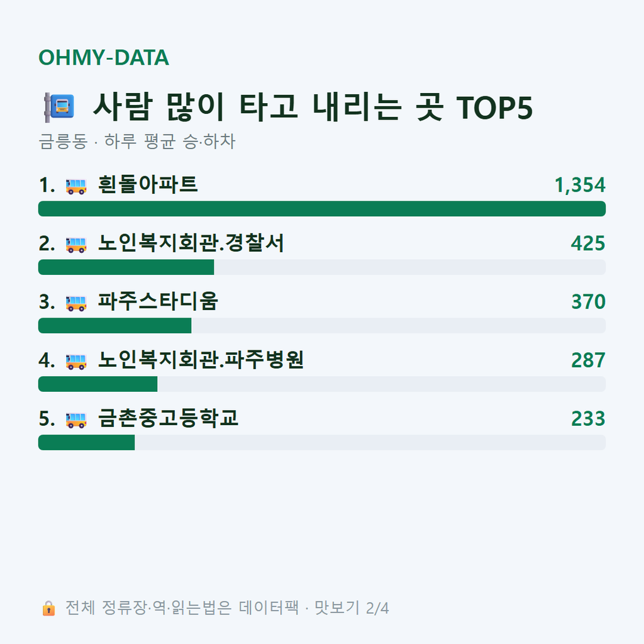Select the 흰돌아파트 stop name
This screenshot has height=644, width=644.
[x=148, y=184]
